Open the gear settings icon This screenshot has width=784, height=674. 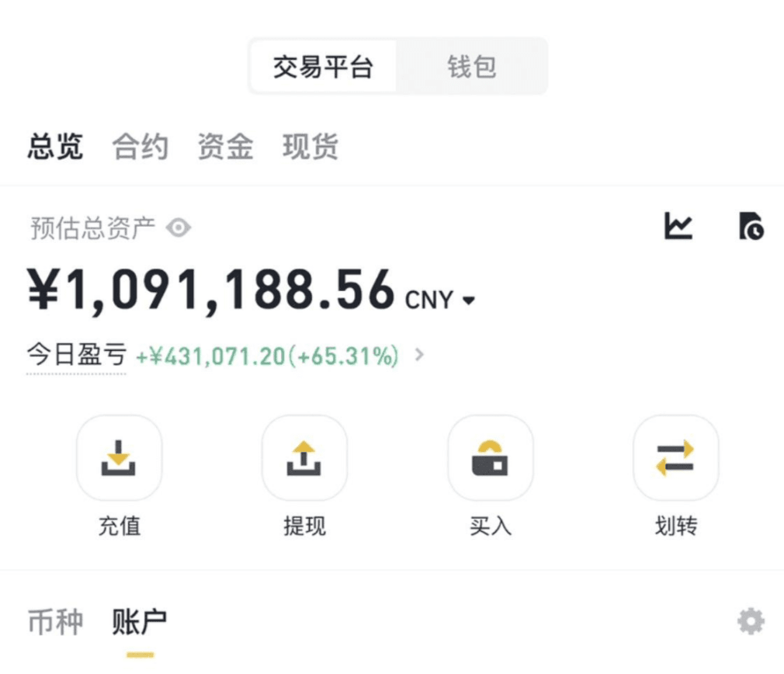coord(751,621)
